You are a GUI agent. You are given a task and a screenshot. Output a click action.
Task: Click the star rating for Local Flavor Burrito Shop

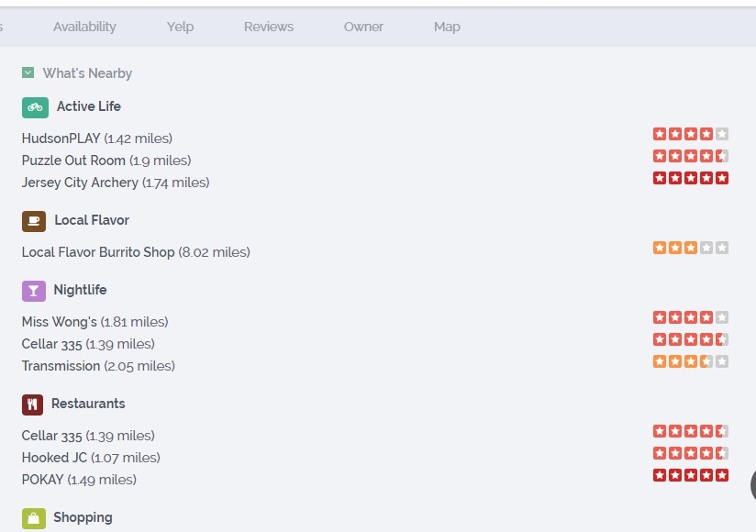690,248
